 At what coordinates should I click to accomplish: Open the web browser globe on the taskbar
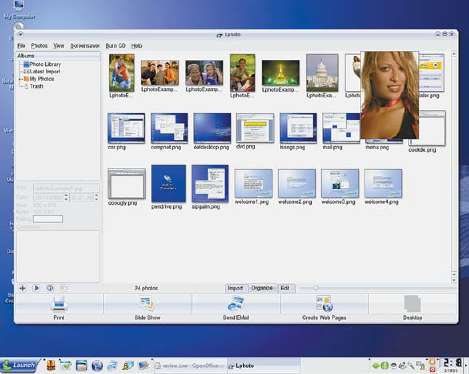click(x=97, y=366)
